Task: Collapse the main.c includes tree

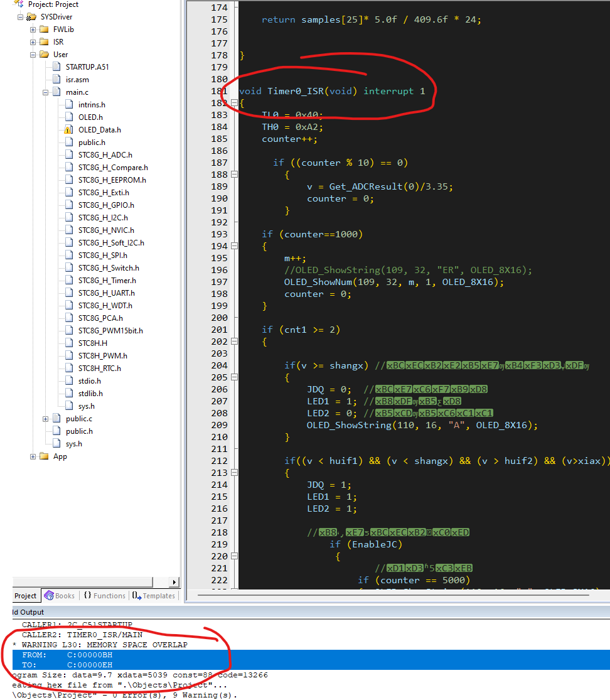Action: [x=46, y=92]
